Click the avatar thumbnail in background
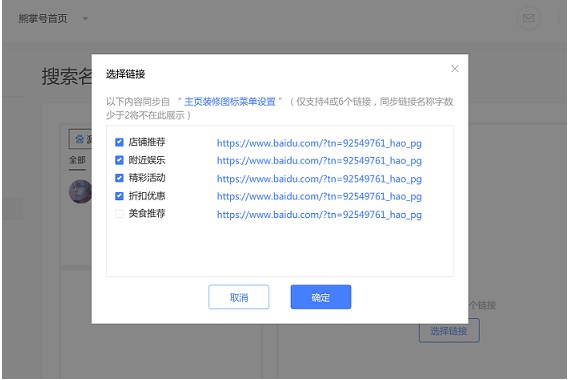 tap(80, 191)
